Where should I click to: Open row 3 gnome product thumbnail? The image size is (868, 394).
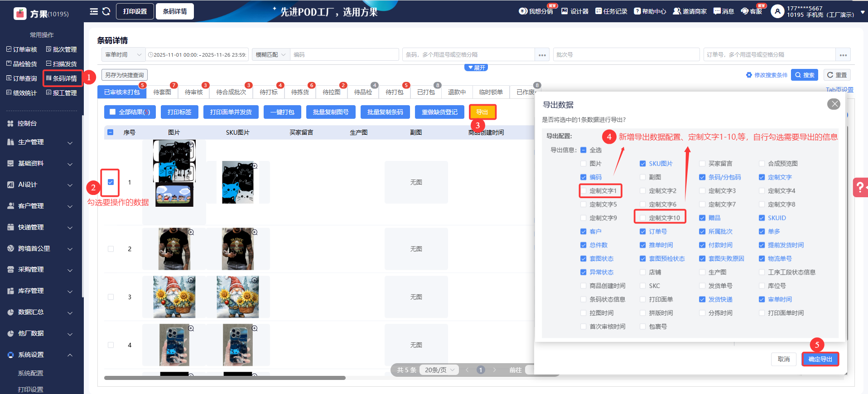174,297
